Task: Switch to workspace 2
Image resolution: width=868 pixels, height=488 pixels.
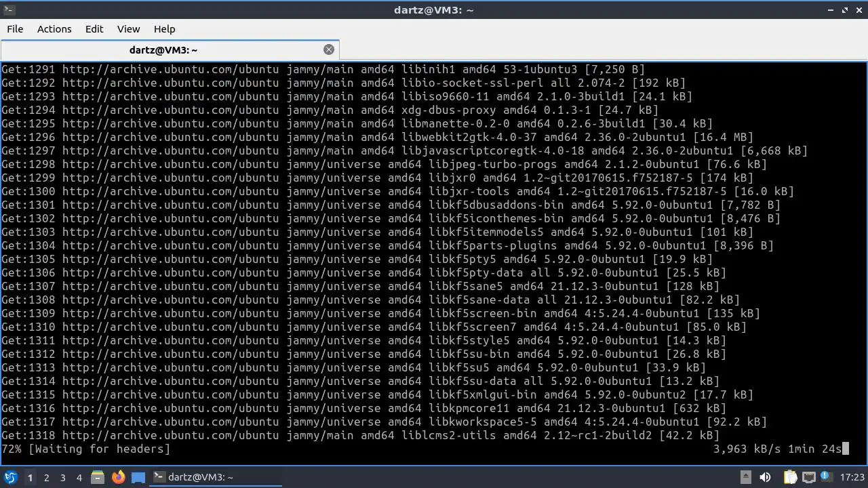Action: click(x=46, y=478)
